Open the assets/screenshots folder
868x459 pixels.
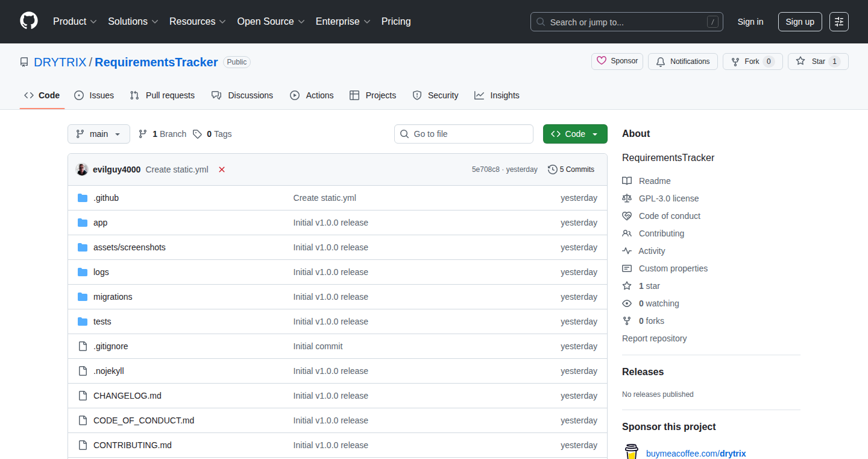(130, 247)
